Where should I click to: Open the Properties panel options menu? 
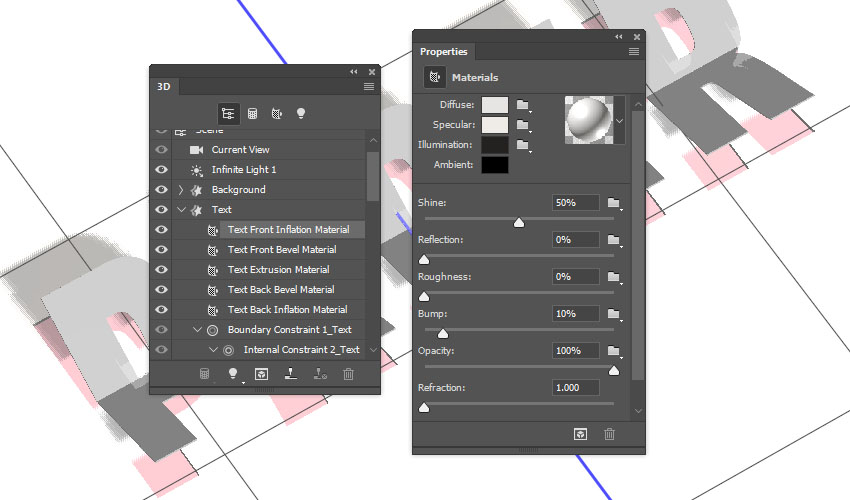pyautogui.click(x=634, y=52)
